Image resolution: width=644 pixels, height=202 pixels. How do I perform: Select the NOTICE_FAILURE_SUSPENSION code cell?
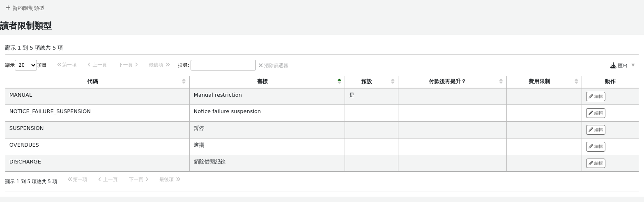click(x=97, y=113)
